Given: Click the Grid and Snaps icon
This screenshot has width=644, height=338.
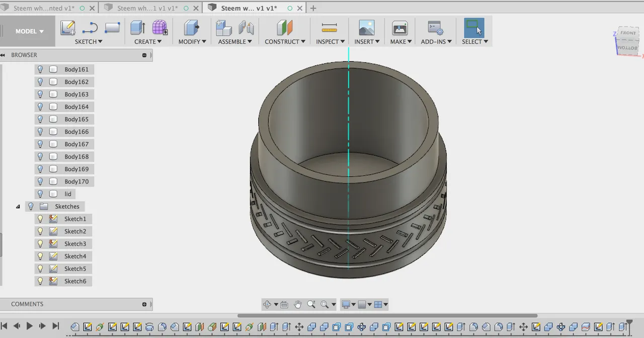Looking at the screenshot, I should point(361,304).
